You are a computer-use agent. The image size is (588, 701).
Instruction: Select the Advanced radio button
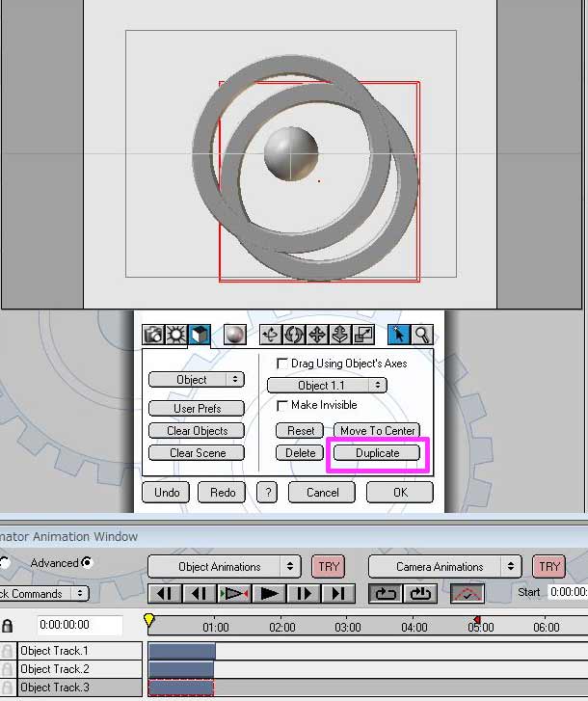[87, 562]
